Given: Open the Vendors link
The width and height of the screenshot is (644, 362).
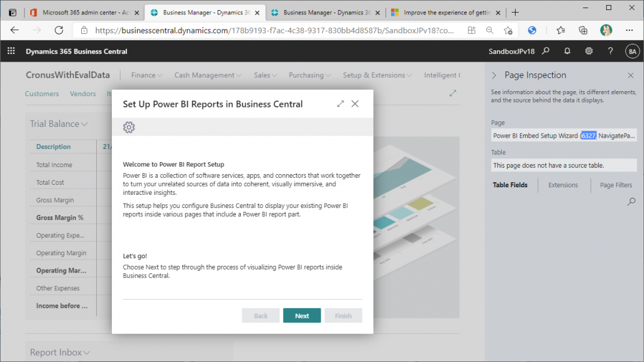Looking at the screenshot, I should tap(82, 94).
